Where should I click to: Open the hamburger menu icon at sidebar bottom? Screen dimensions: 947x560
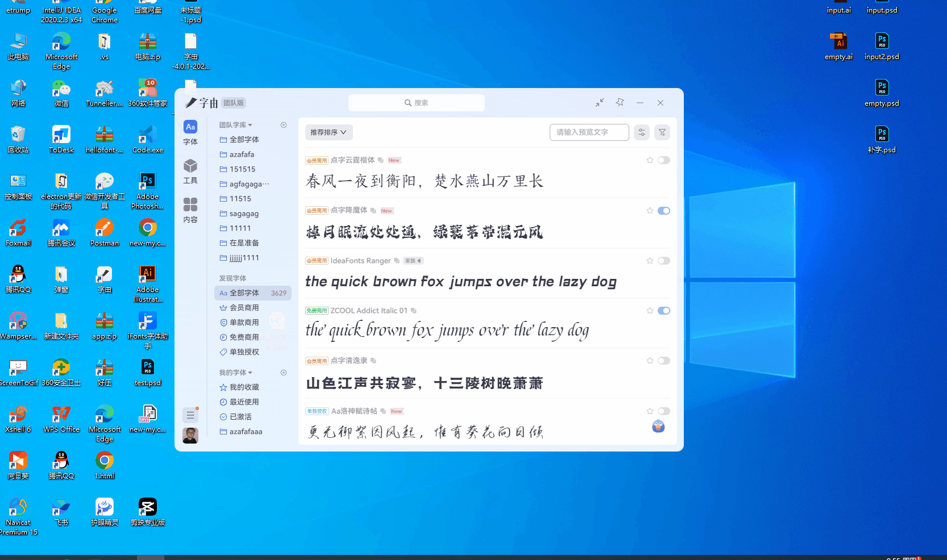click(190, 415)
